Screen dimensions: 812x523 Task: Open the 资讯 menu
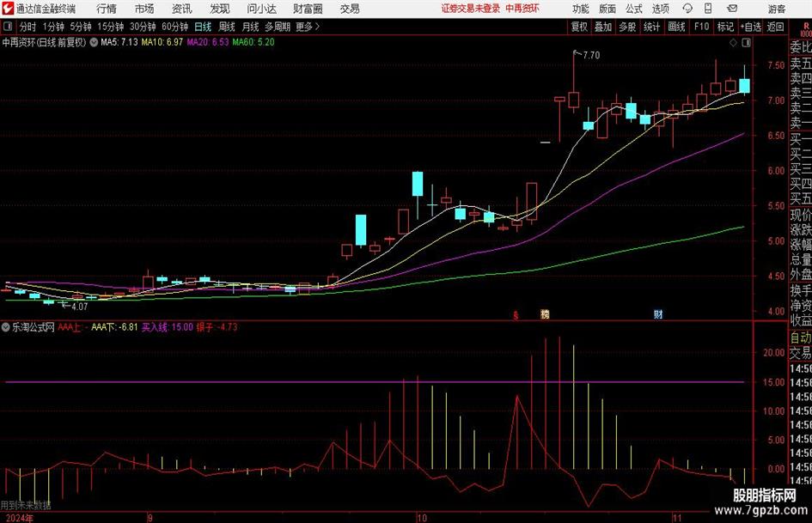(182, 9)
